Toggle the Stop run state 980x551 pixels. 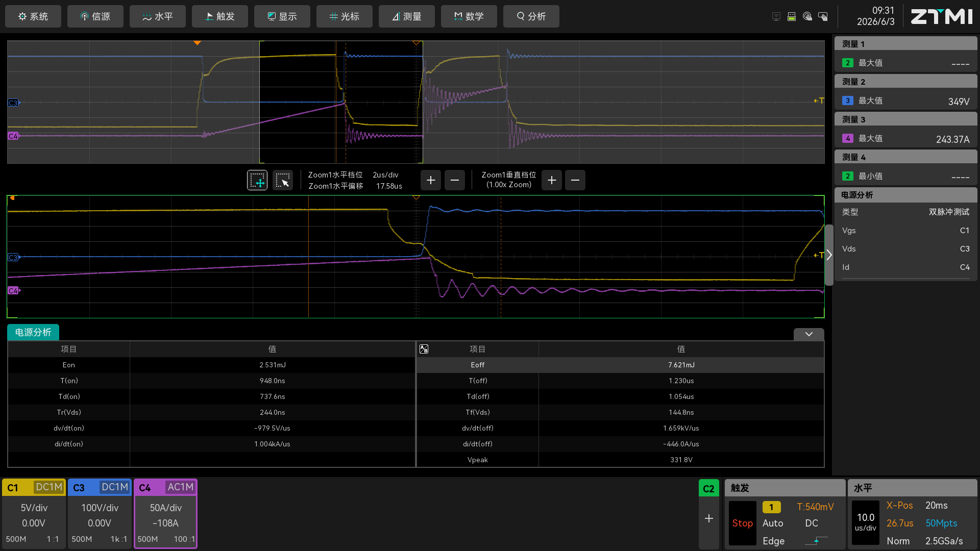pos(742,523)
